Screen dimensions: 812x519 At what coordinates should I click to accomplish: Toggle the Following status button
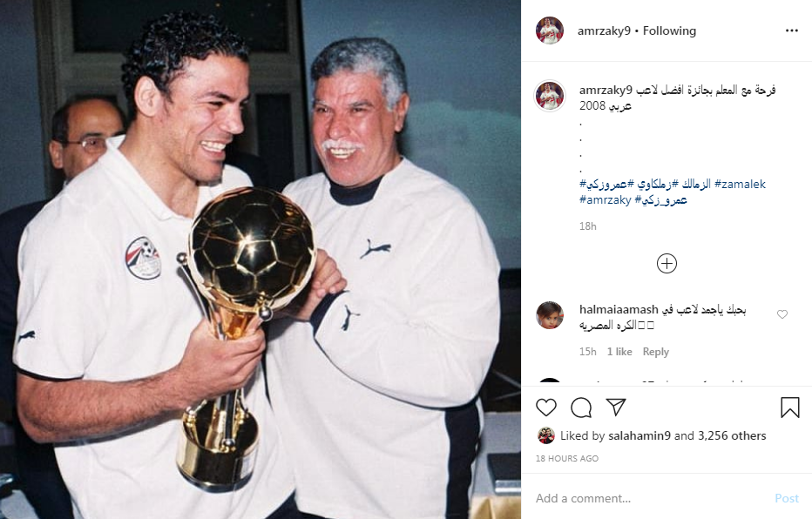[669, 30]
